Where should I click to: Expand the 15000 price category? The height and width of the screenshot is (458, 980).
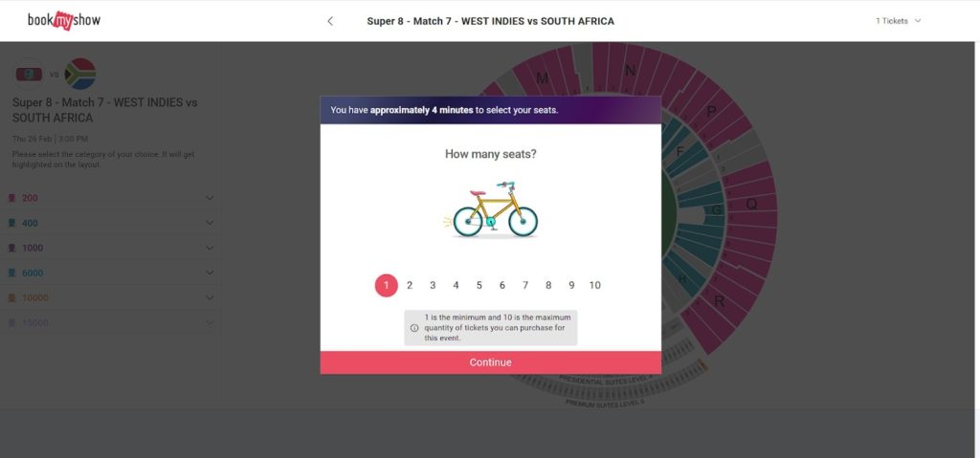[210, 323]
